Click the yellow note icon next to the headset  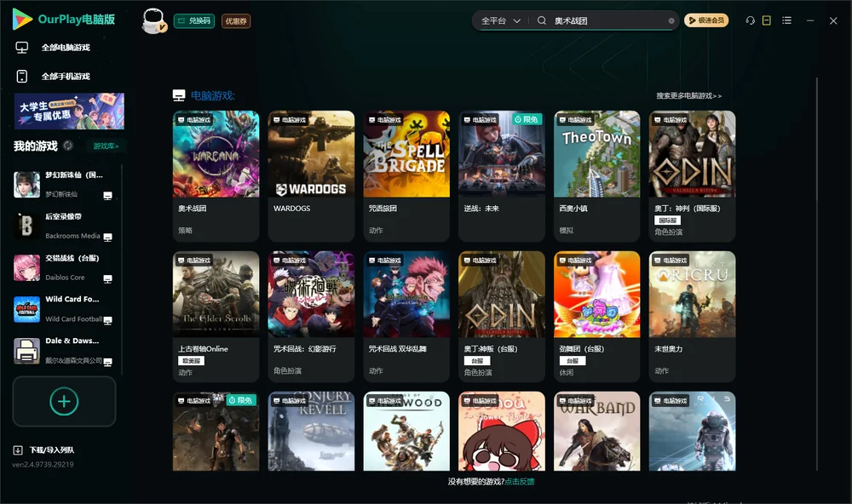pos(766,20)
